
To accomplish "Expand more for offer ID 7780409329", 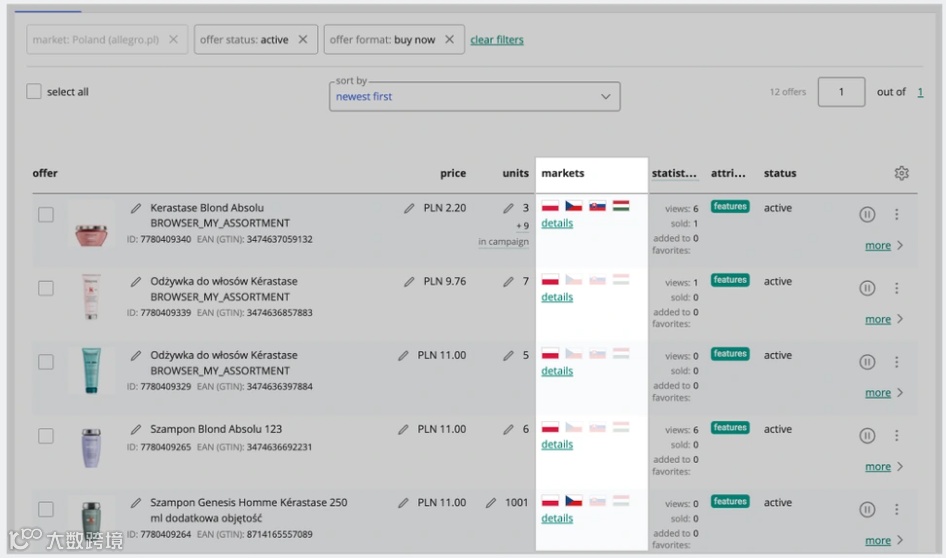I will [x=884, y=393].
